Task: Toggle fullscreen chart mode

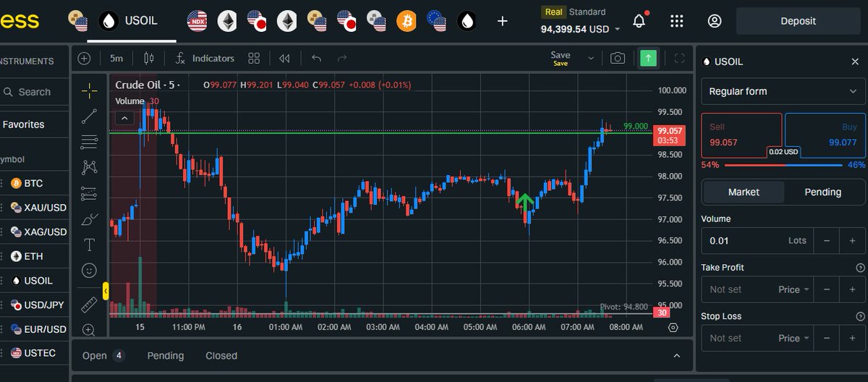Action: 678,58
